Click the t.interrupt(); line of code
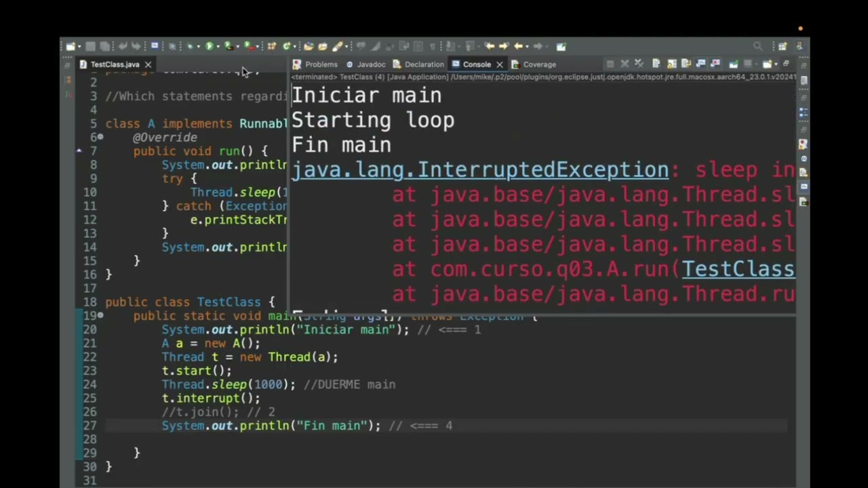Screen dimensions: 868x488 pyautogui.click(x=211, y=399)
